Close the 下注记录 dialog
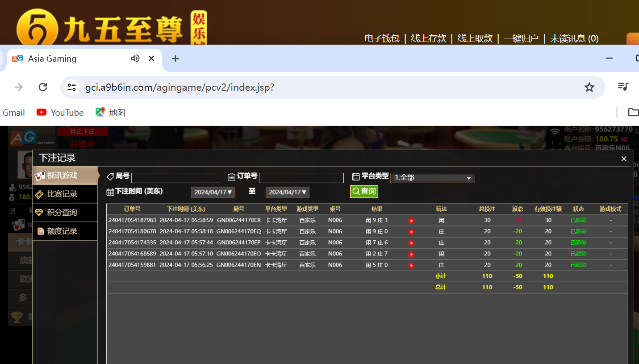This screenshot has width=639, height=364. click(x=624, y=159)
